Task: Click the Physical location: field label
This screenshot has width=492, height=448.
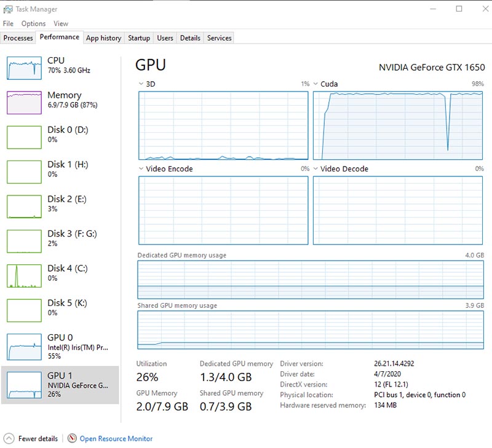Action: pos(306,395)
